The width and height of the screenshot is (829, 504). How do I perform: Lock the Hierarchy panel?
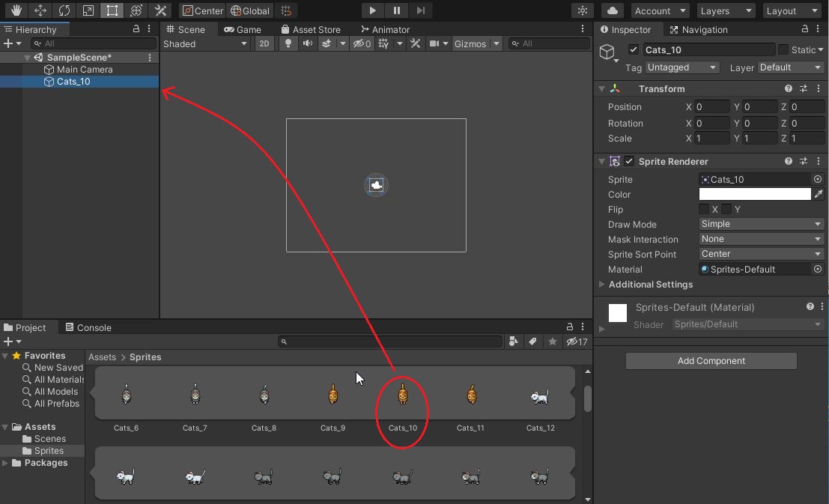(136, 28)
